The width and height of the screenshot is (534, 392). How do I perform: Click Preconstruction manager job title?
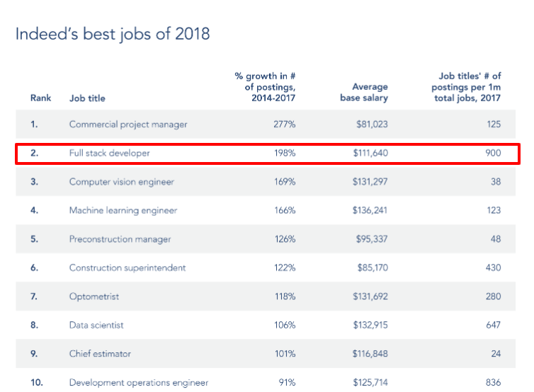point(120,239)
